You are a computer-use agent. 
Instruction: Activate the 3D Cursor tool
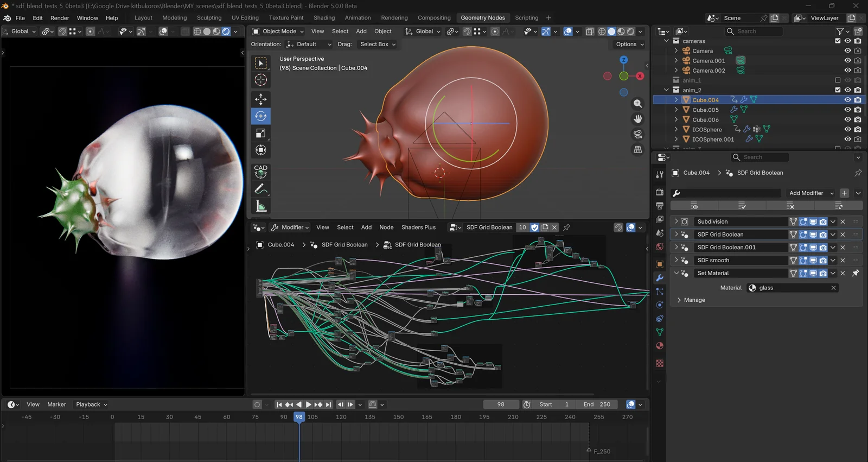261,80
